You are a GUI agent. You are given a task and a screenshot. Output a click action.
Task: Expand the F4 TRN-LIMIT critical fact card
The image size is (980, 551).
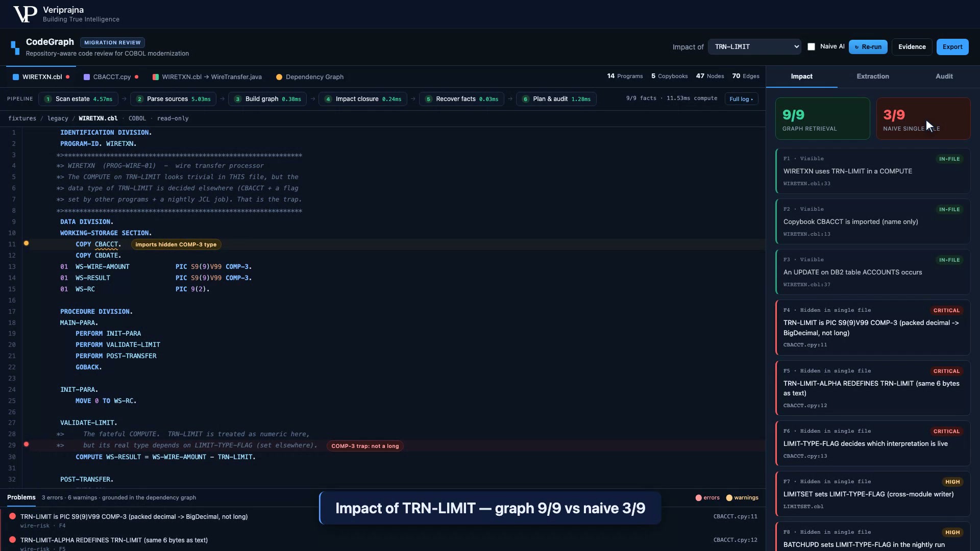click(x=873, y=328)
